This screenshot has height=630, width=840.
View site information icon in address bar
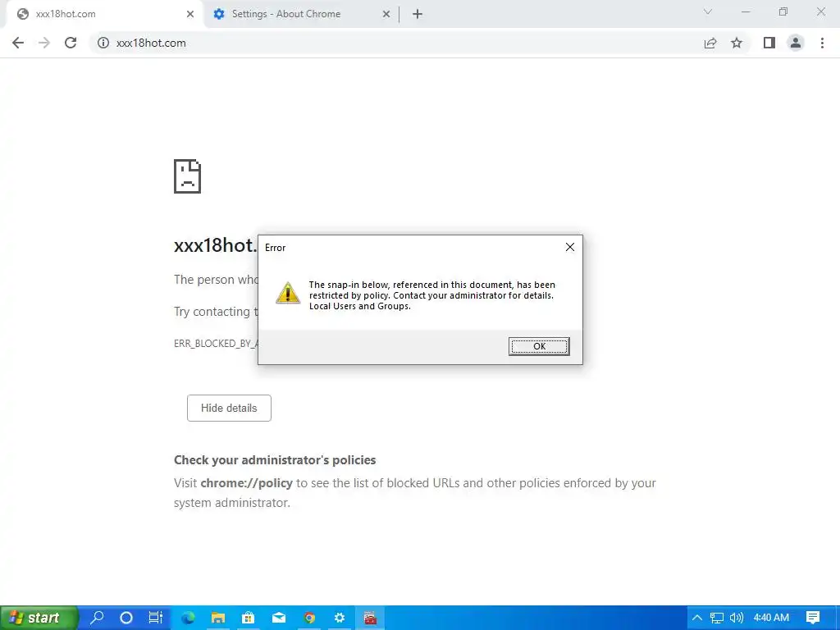(x=103, y=43)
